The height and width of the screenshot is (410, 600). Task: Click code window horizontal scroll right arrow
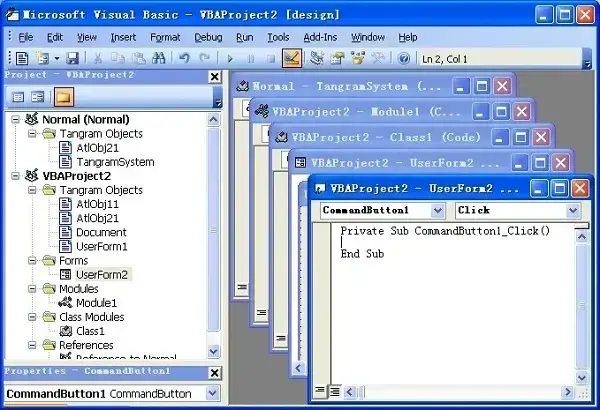pyautogui.click(x=568, y=392)
